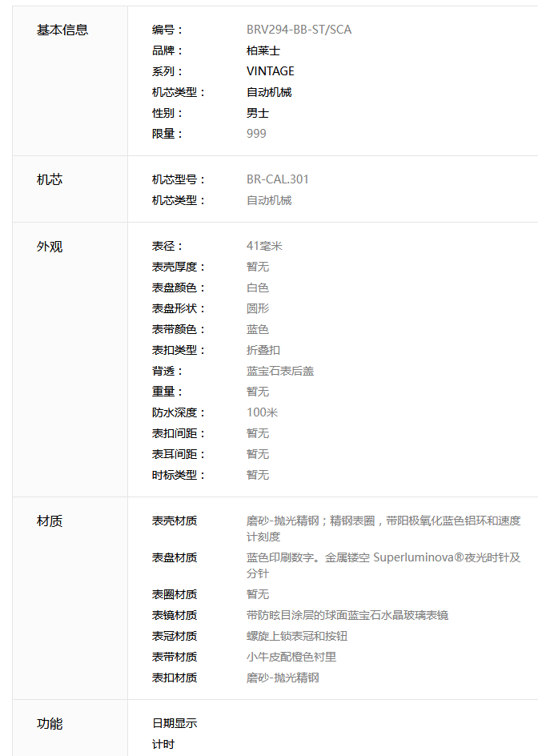
Task: Click the 表壳材质 label
Action: tap(175, 521)
